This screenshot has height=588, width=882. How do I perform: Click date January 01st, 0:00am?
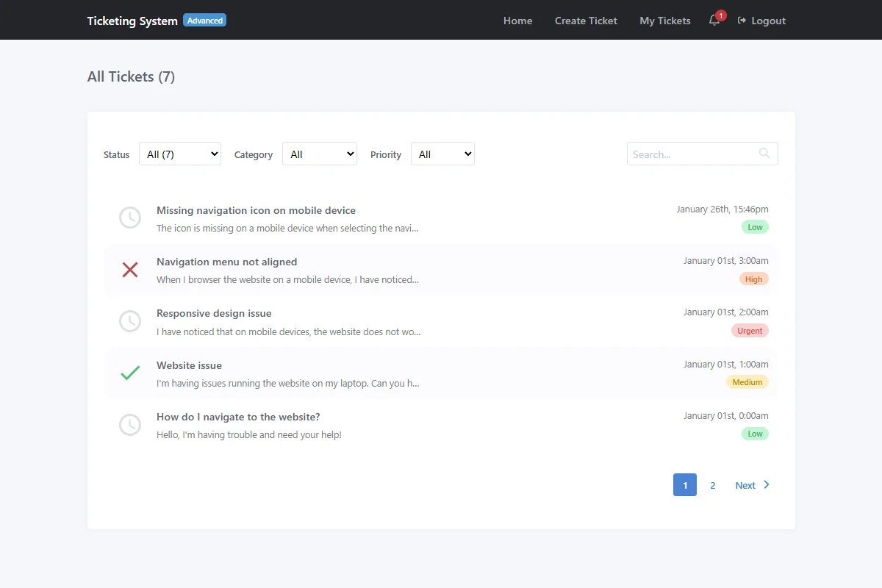726,416
